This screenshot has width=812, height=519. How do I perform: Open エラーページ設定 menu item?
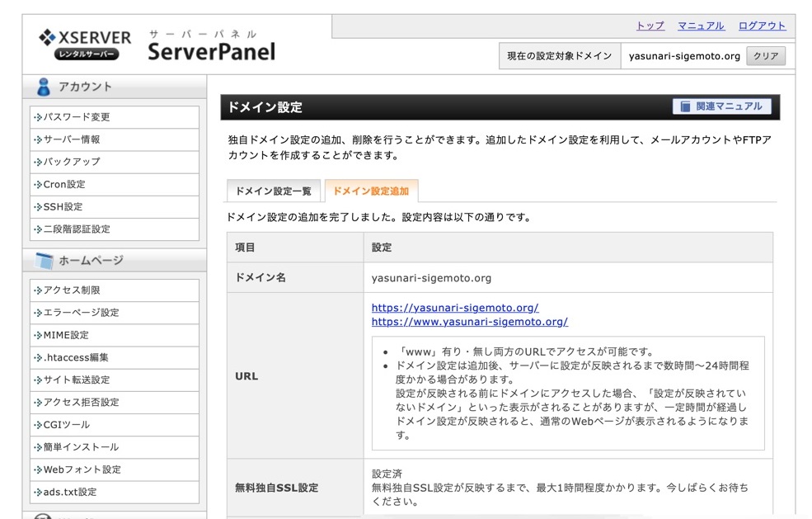coord(115,313)
